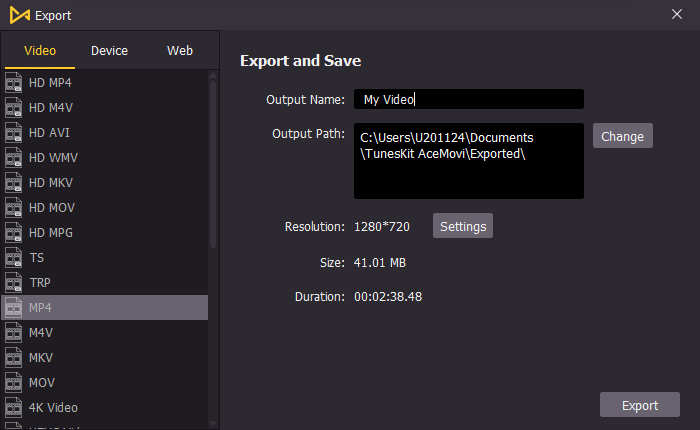
Task: Open the Web export tab
Action: [180, 51]
